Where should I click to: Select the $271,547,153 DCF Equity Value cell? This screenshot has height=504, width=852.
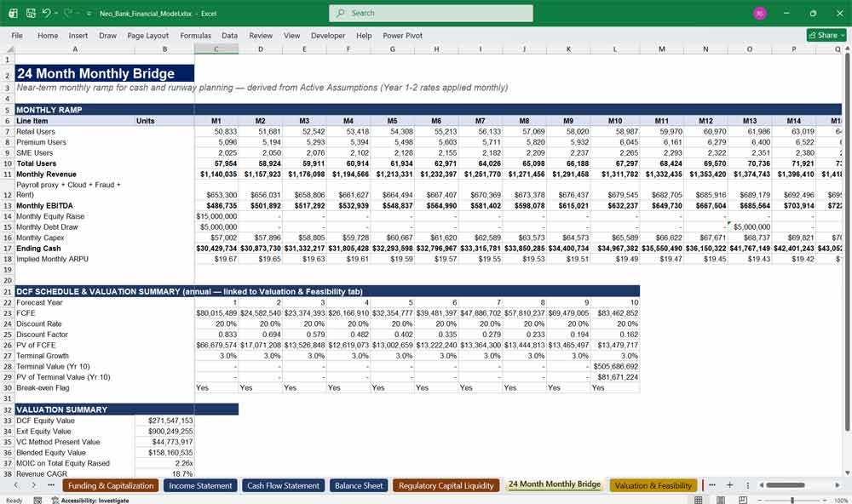pos(164,421)
